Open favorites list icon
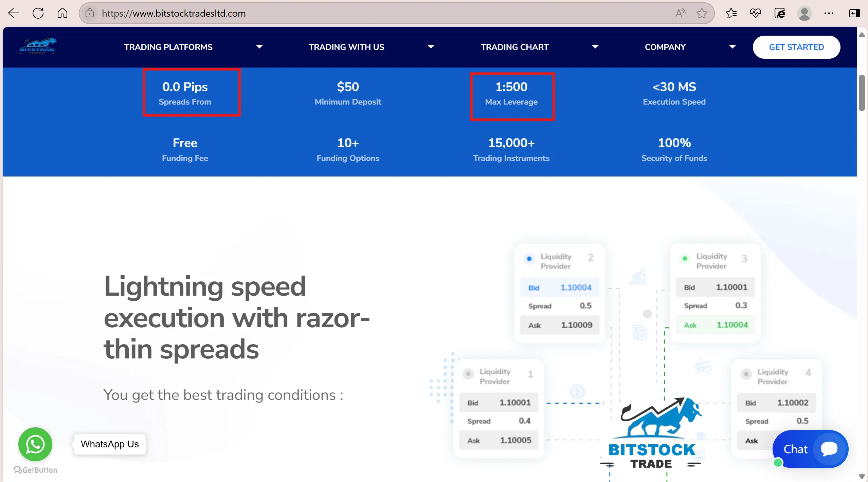Image resolution: width=868 pixels, height=482 pixels. [731, 13]
